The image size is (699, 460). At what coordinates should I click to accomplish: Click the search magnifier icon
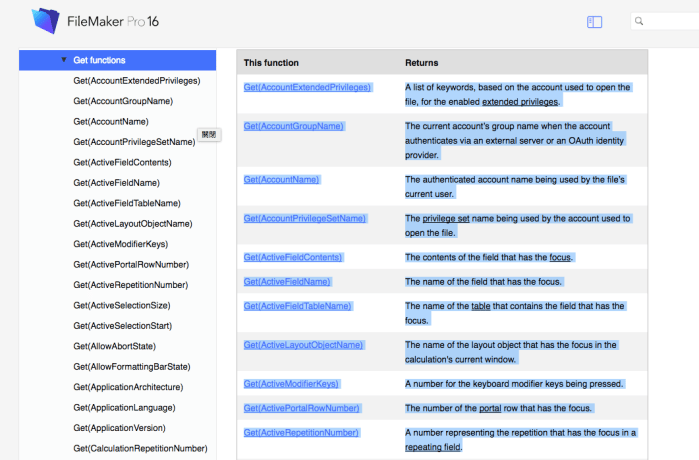(x=640, y=21)
